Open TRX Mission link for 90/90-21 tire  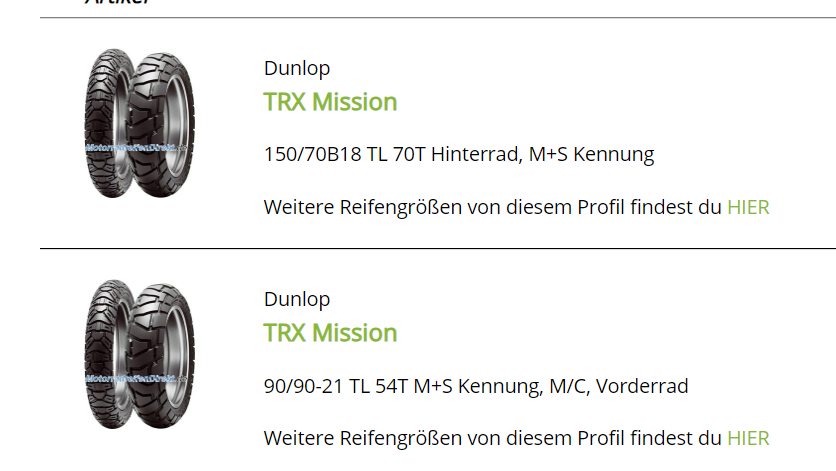pyautogui.click(x=330, y=333)
